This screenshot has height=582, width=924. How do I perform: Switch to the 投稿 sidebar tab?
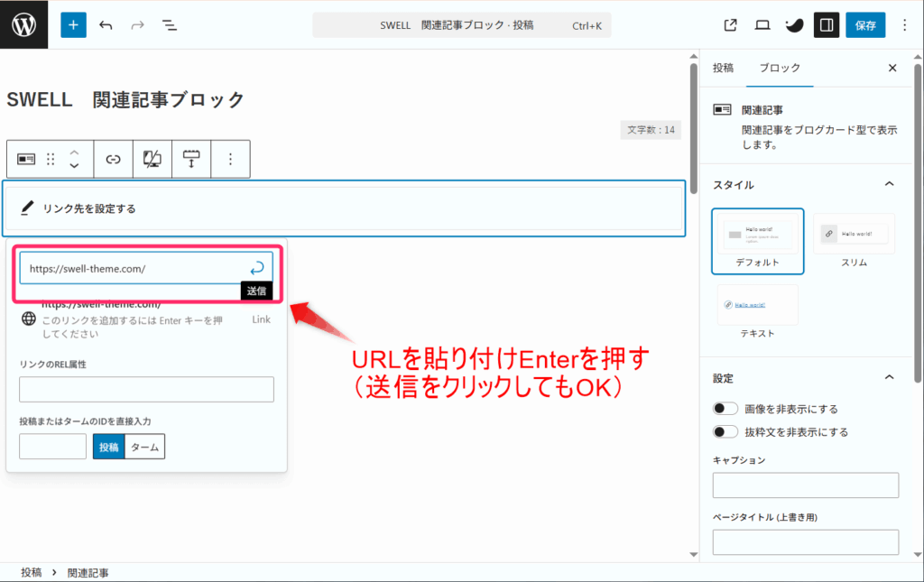pos(723,68)
